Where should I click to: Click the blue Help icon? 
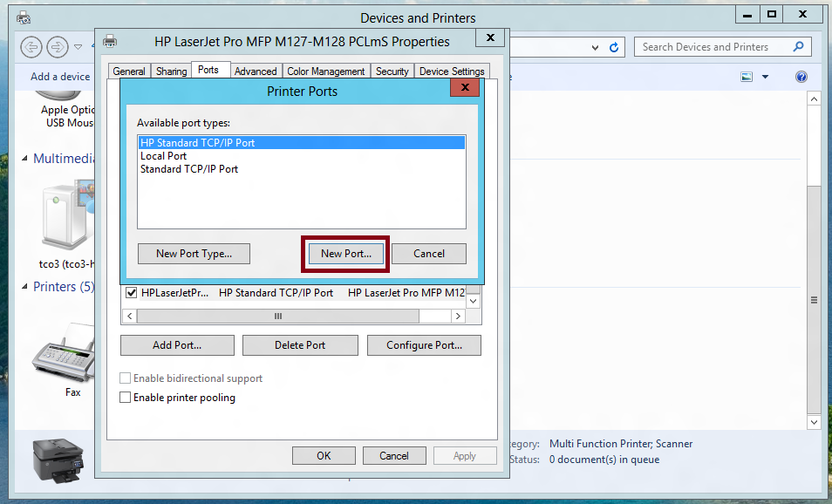coord(801,77)
